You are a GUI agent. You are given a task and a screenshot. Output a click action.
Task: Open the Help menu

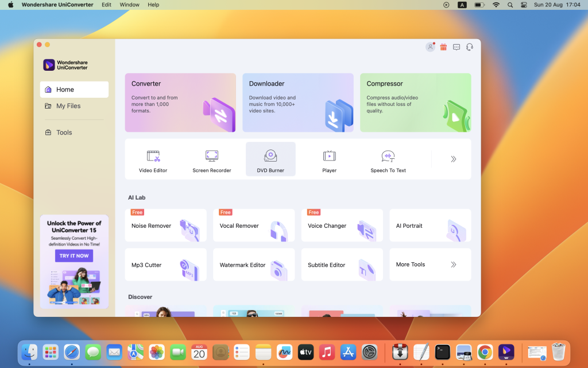tap(153, 5)
